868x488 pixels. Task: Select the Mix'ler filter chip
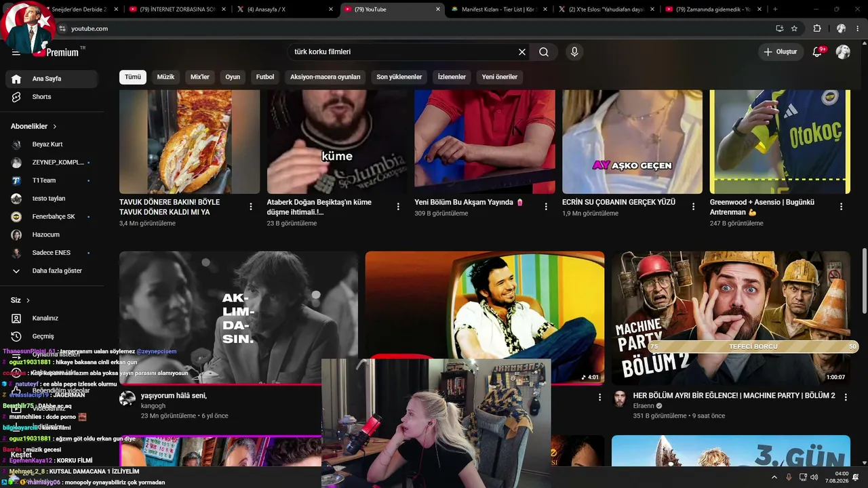point(200,77)
